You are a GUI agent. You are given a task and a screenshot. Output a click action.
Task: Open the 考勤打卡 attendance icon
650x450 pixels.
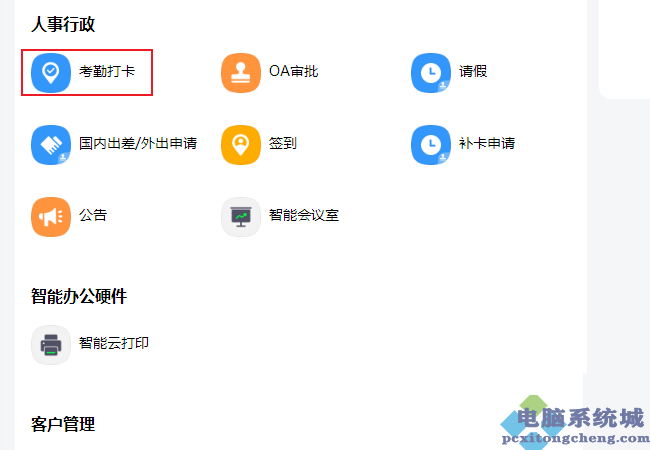tap(51, 73)
